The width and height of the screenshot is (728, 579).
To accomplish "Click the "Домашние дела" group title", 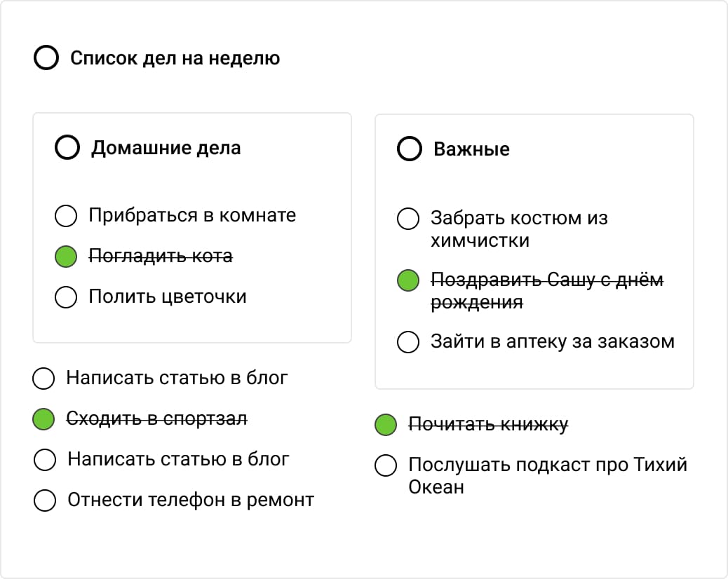I will (167, 147).
